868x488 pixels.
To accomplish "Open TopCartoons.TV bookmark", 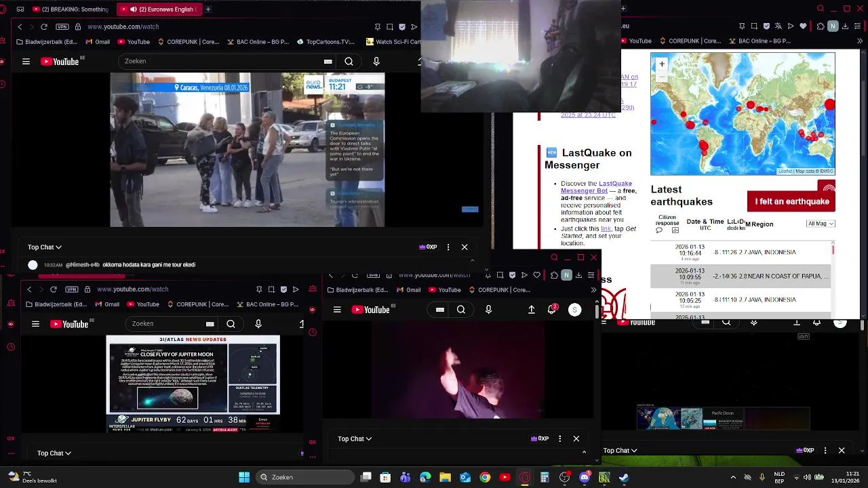I will pos(325,41).
